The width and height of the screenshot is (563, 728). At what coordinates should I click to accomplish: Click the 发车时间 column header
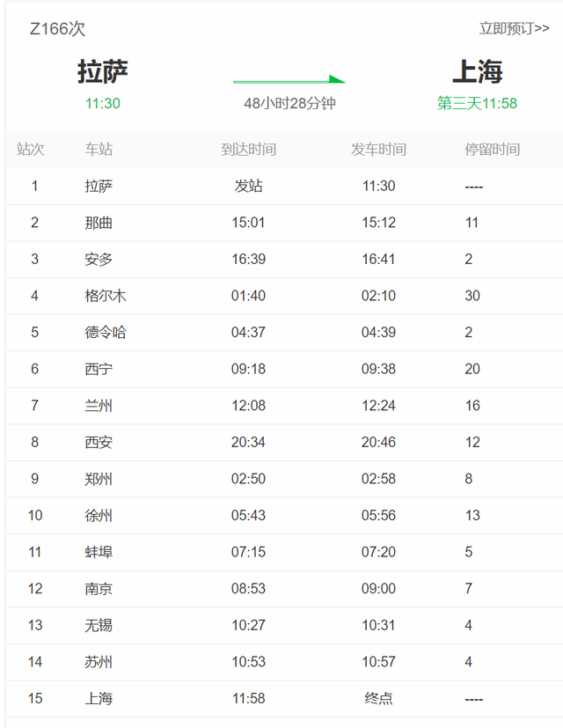click(x=378, y=150)
